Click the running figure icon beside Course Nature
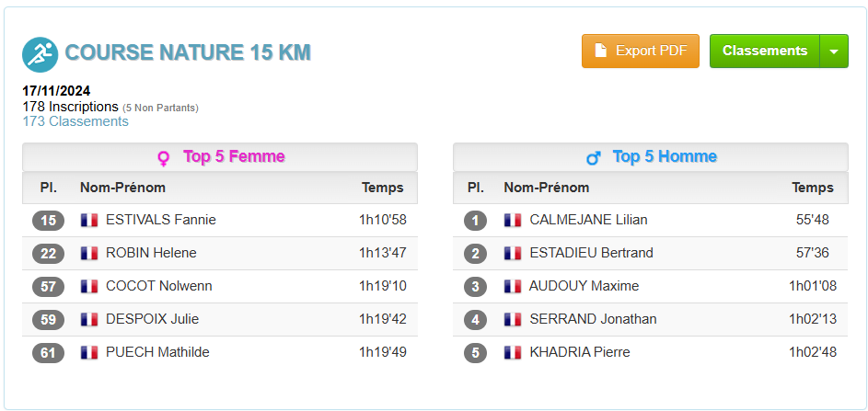Screen dimensions: 868x411 [x=41, y=54]
